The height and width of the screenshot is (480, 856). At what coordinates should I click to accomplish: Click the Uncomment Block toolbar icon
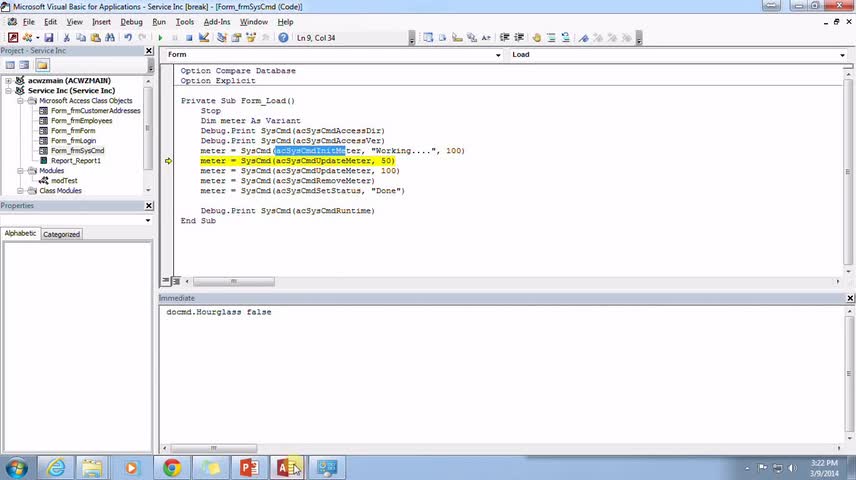click(566, 38)
